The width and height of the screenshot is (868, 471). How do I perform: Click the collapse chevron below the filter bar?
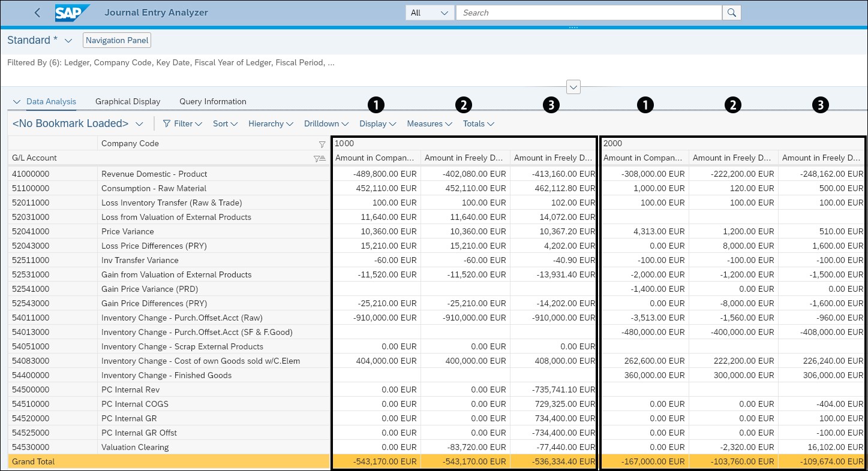click(573, 87)
